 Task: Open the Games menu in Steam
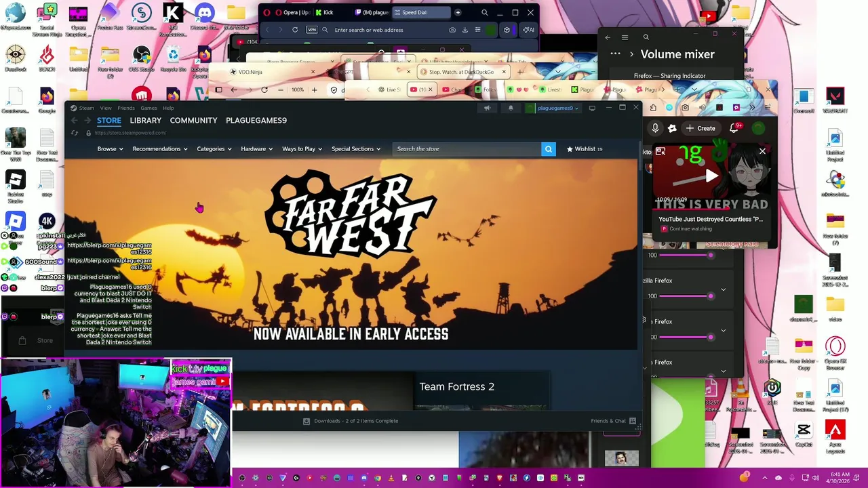(x=149, y=108)
